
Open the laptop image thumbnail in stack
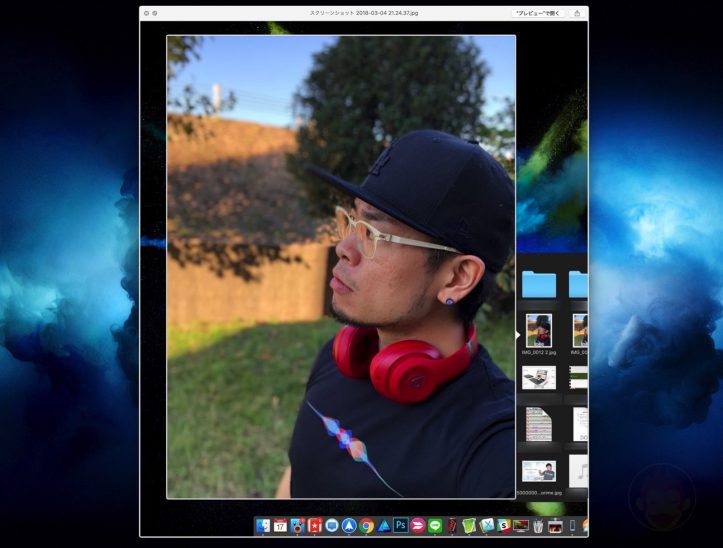click(539, 378)
